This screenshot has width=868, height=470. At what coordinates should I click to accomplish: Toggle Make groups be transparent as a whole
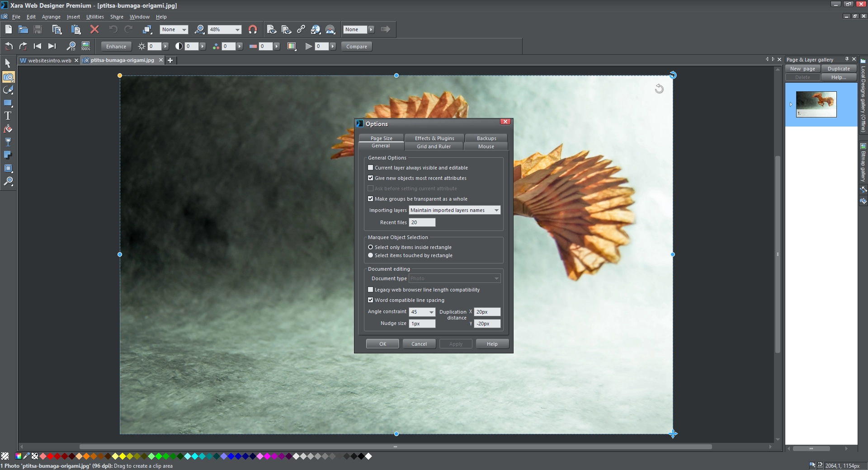(x=371, y=199)
